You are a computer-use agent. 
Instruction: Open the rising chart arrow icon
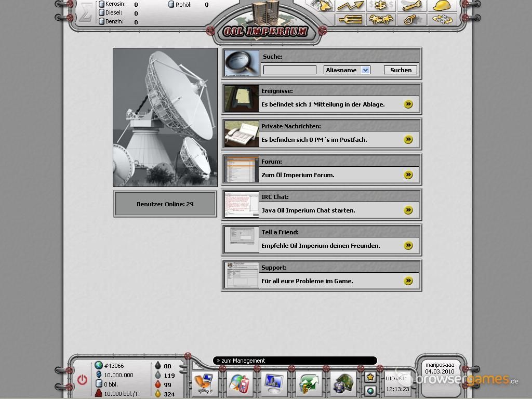pyautogui.click(x=350, y=5)
